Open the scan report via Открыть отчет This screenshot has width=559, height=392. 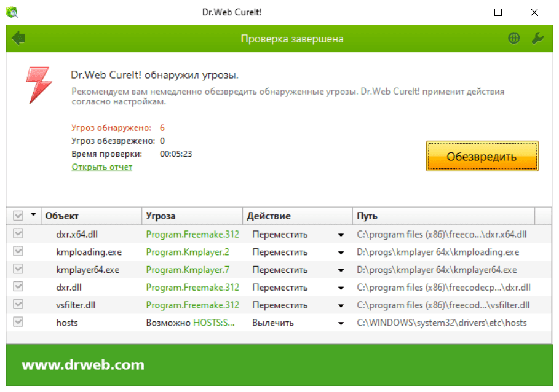pos(102,167)
